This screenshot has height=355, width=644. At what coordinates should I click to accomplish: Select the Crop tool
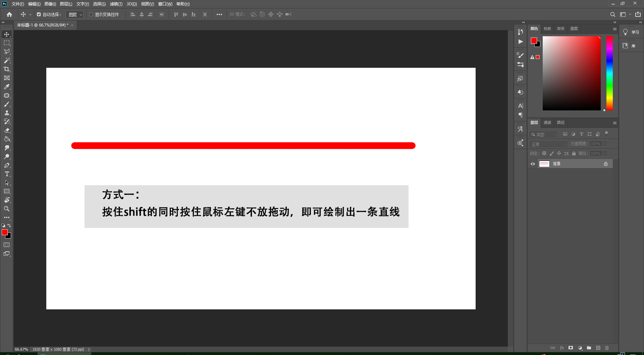[x=7, y=69]
